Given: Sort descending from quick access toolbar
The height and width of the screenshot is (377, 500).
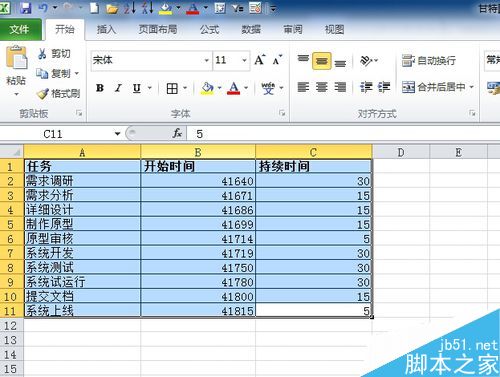Looking at the screenshot, I should pyautogui.click(x=147, y=8).
